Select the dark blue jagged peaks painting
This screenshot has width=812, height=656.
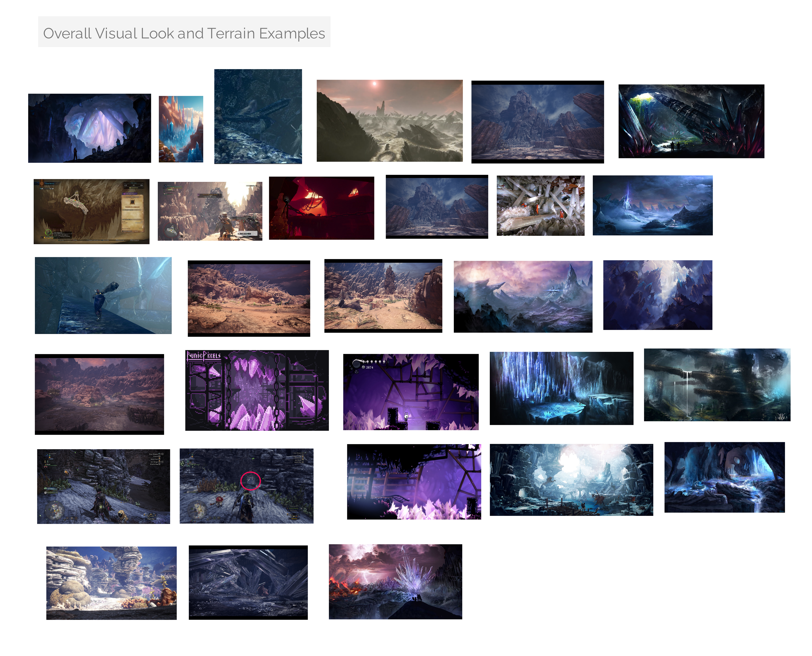click(657, 295)
